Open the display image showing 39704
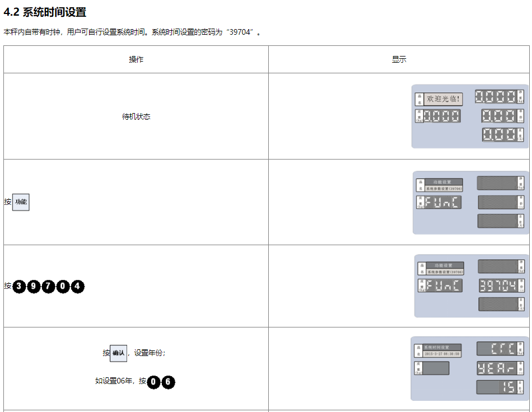The height and width of the screenshot is (412, 532). point(471,286)
